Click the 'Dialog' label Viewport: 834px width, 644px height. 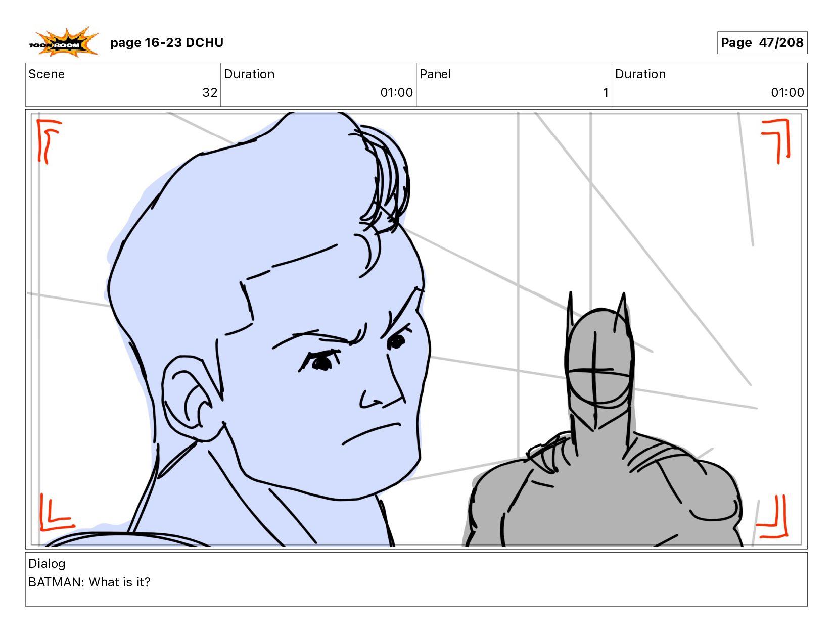[x=47, y=564]
